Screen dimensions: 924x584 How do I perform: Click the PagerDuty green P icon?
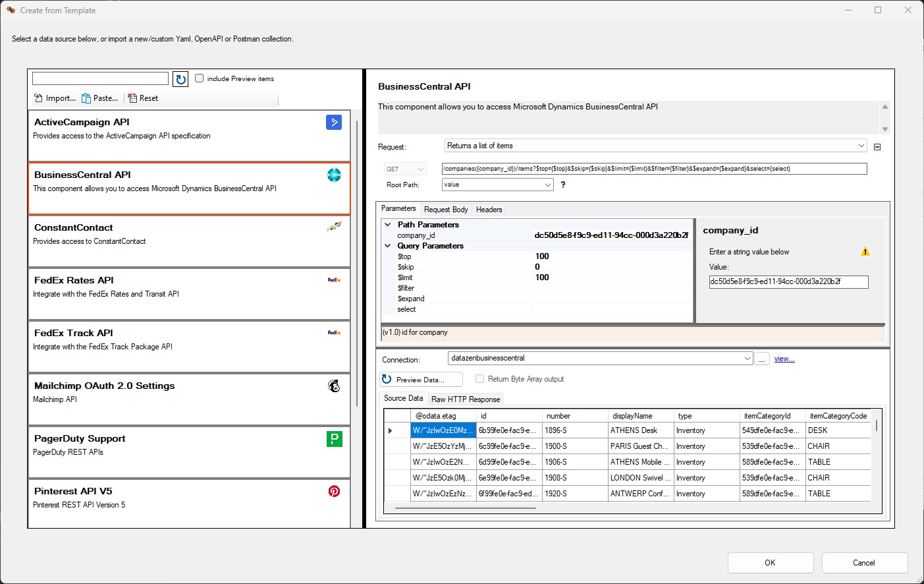click(334, 438)
